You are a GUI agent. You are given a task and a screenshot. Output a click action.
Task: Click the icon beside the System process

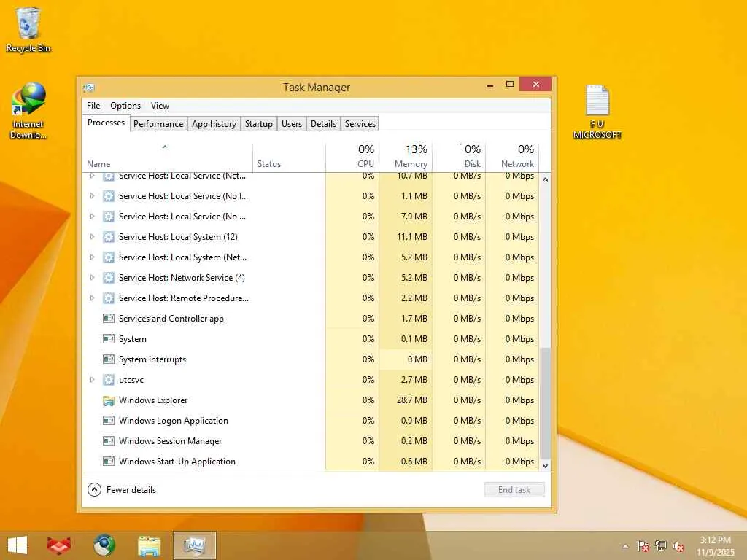(109, 339)
